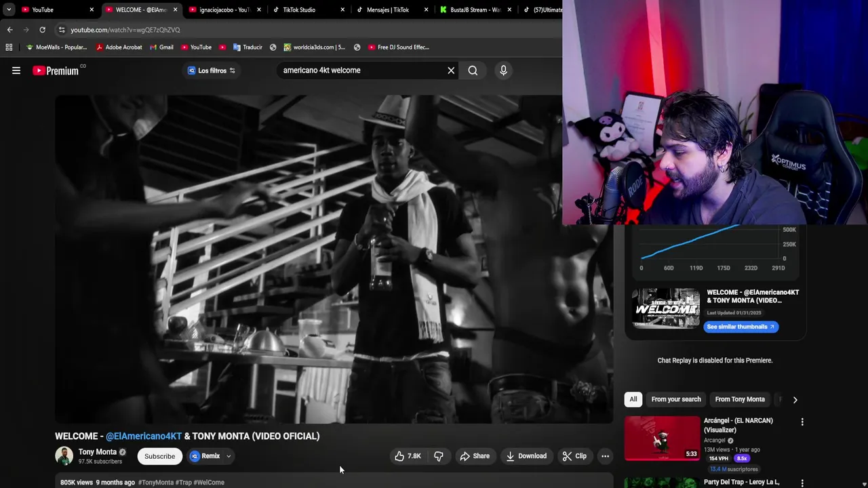
Task: Open the YouTube guide hamburger menu
Action: click(16, 70)
